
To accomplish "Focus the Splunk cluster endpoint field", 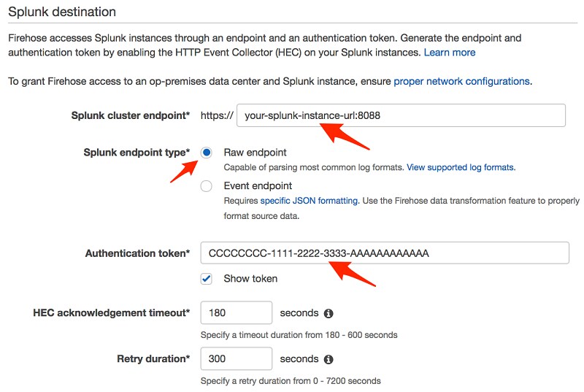I will point(401,115).
